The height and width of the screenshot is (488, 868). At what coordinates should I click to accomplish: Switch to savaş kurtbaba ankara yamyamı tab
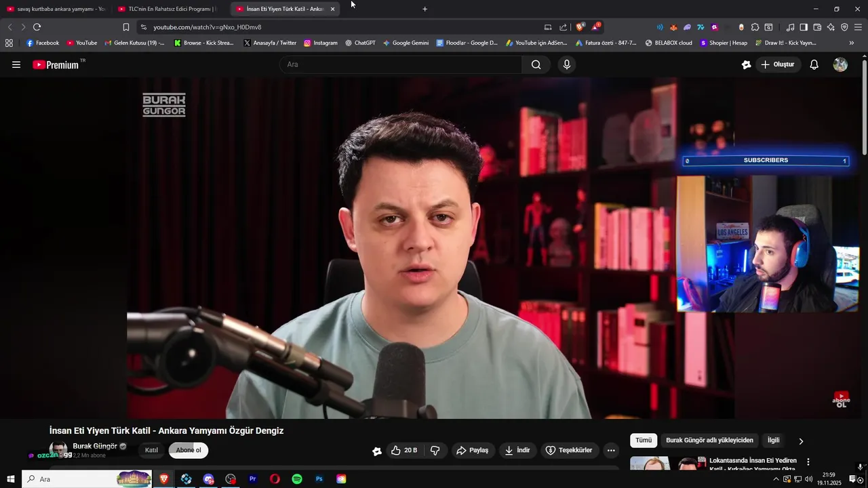tap(56, 9)
